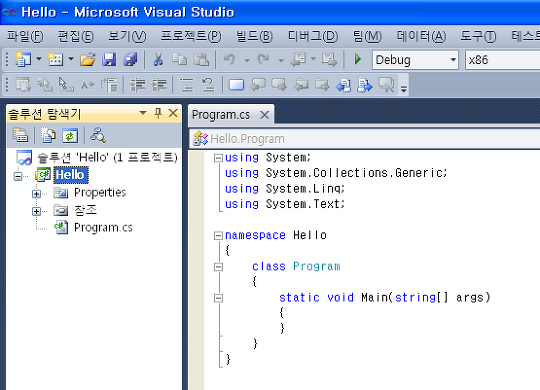Click Solution Explorer View Class Diagram icon
Viewport: 540px width, 390px height.
click(98, 135)
